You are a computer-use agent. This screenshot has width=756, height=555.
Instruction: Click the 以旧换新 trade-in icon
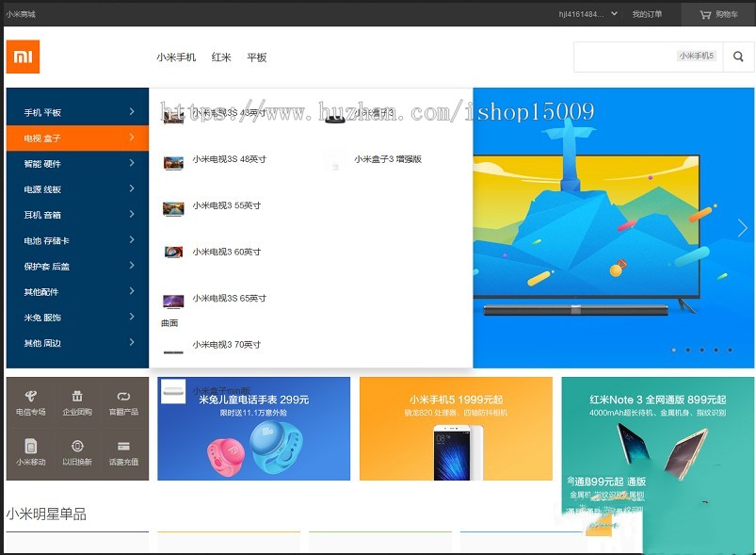[77, 449]
